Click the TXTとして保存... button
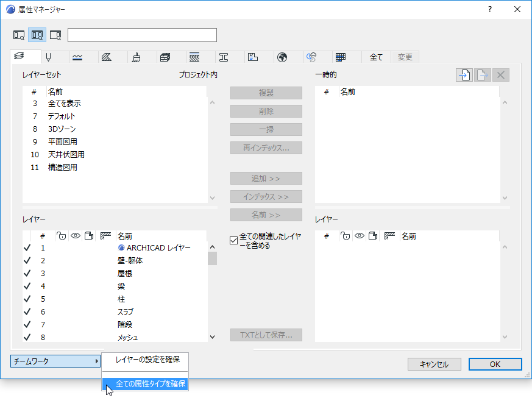 point(266,335)
